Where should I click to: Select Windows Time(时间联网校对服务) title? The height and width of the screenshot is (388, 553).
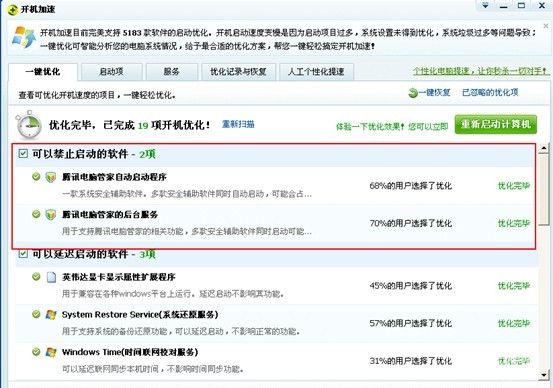click(x=130, y=352)
